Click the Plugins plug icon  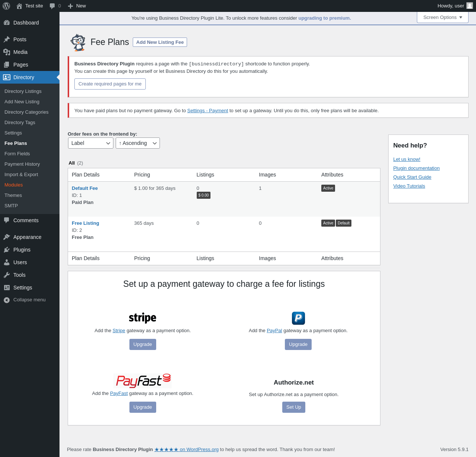[x=7, y=250]
